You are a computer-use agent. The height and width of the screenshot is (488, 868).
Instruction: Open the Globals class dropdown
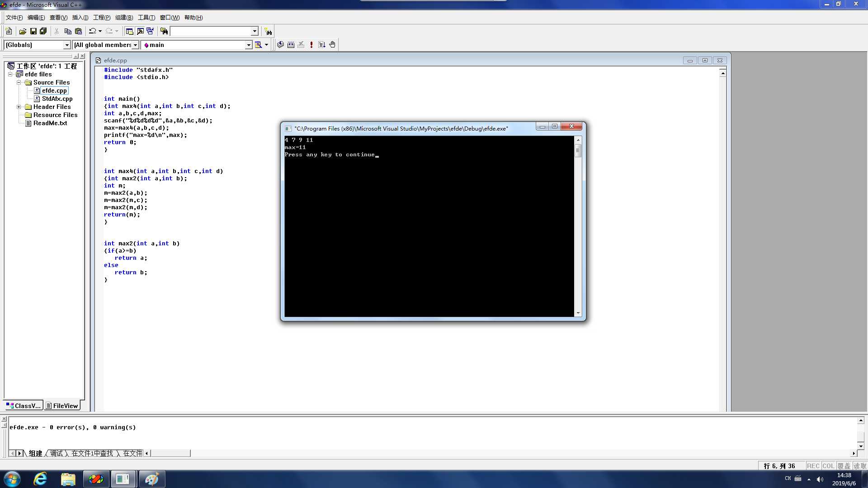pos(67,45)
